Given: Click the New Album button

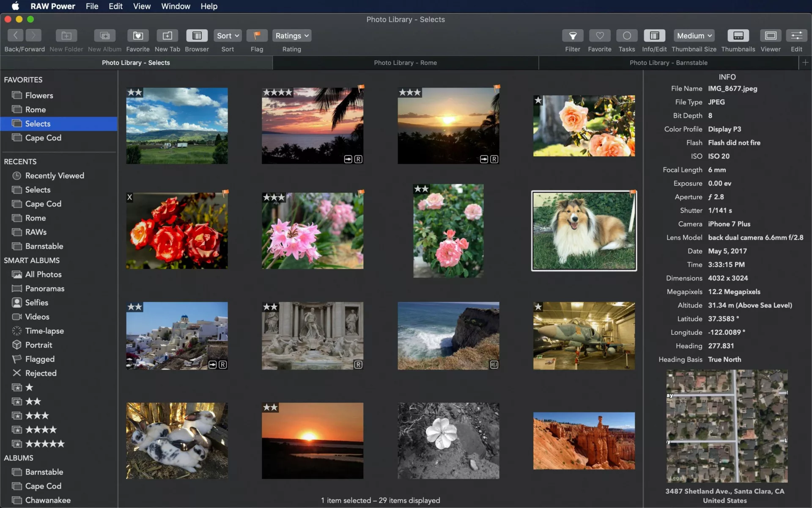Looking at the screenshot, I should [104, 35].
